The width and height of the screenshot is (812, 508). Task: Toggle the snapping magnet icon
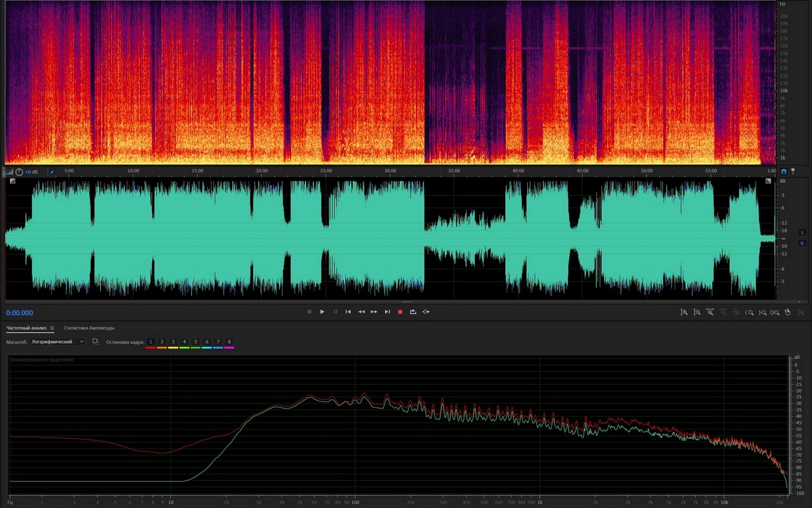784,171
